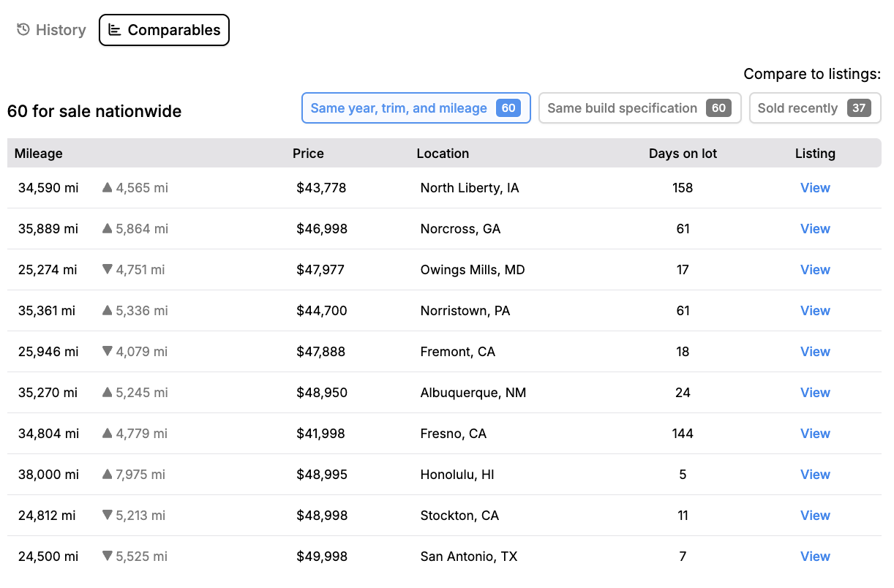894x588 pixels.
Task: Click the Price column header
Action: click(x=308, y=154)
